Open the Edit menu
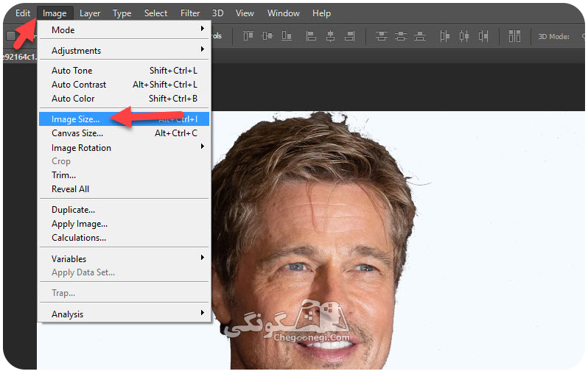Image resolution: width=588 pixels, height=374 pixels. point(23,13)
